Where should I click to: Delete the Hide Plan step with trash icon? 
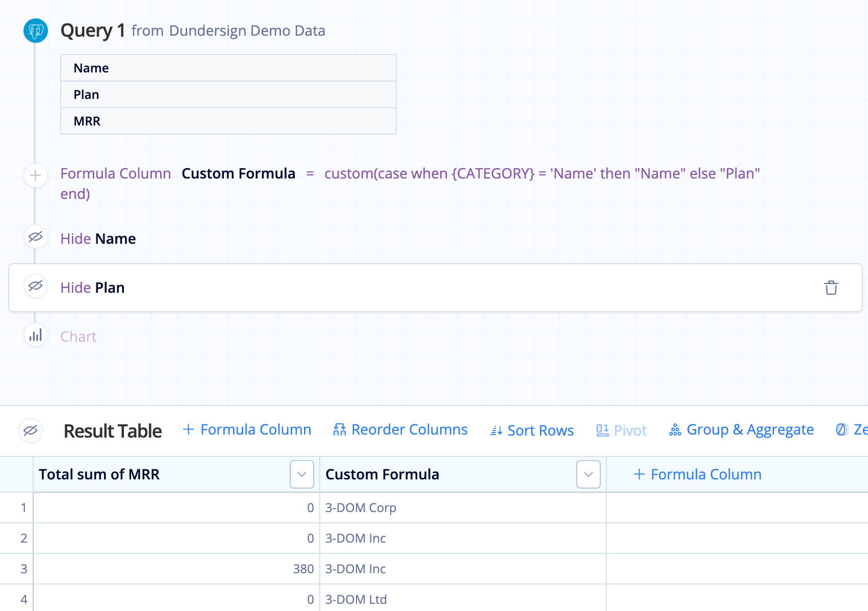click(x=831, y=288)
